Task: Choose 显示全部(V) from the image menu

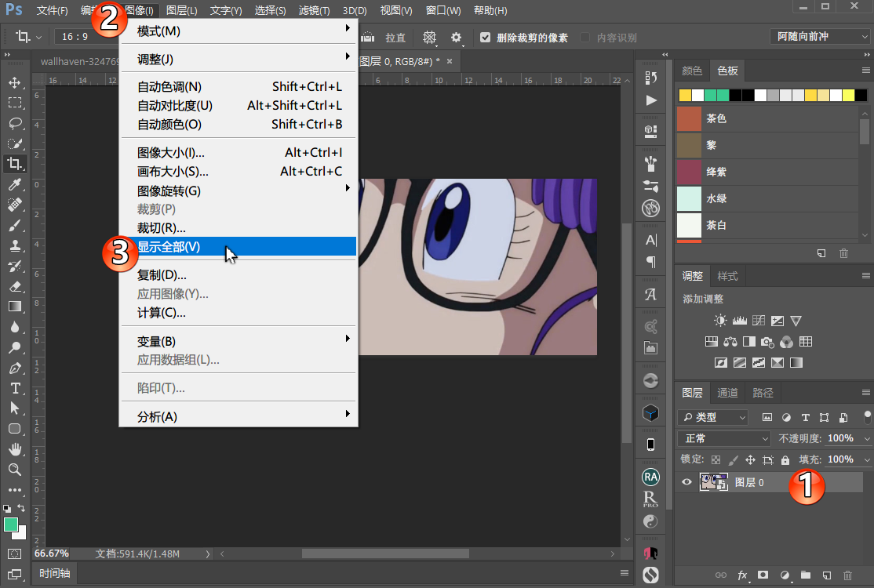Action: [x=169, y=247]
